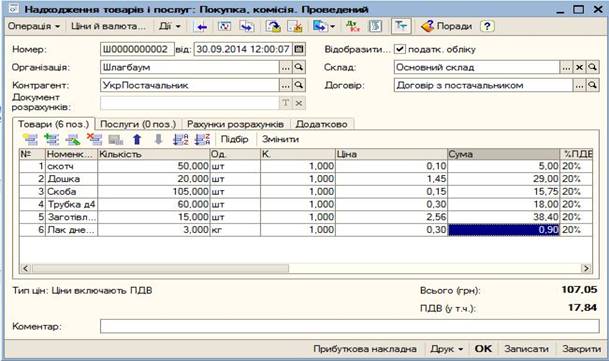
Task: Sort table ascending A-Z
Action: click(x=180, y=139)
